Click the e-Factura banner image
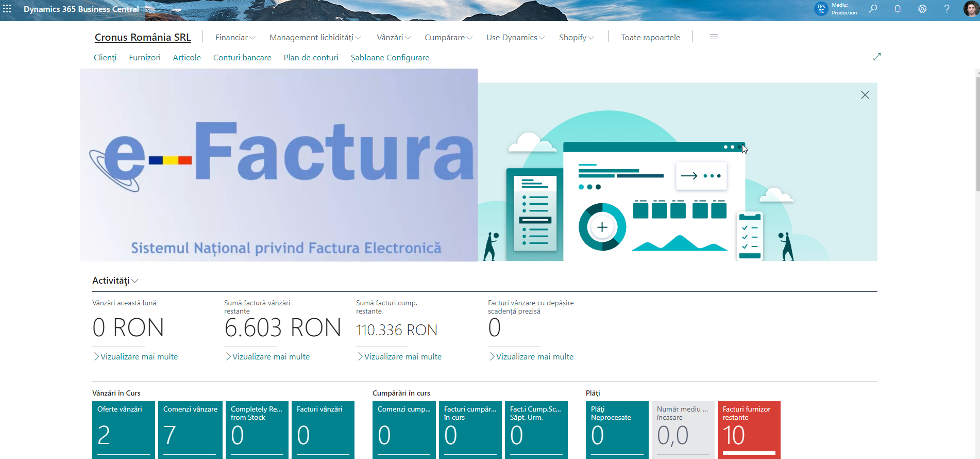This screenshot has width=980, height=459. 279,165
